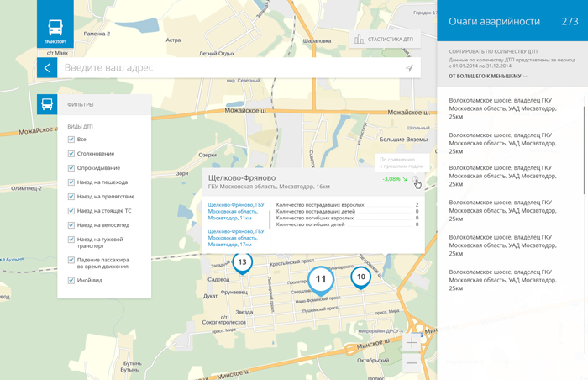Select map cluster marker 11

[321, 279]
